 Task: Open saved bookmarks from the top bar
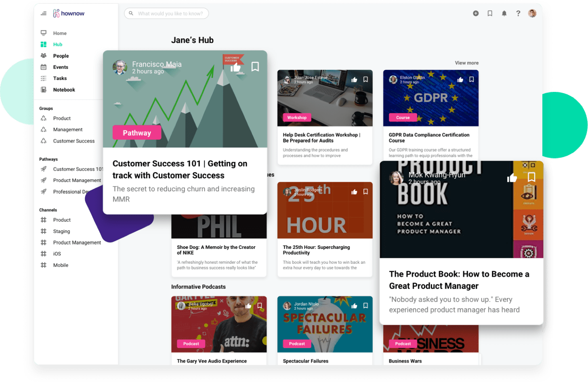[490, 13]
